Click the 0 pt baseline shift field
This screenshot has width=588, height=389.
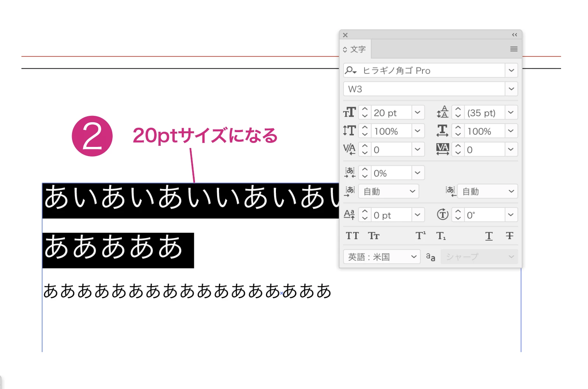pyautogui.click(x=391, y=215)
